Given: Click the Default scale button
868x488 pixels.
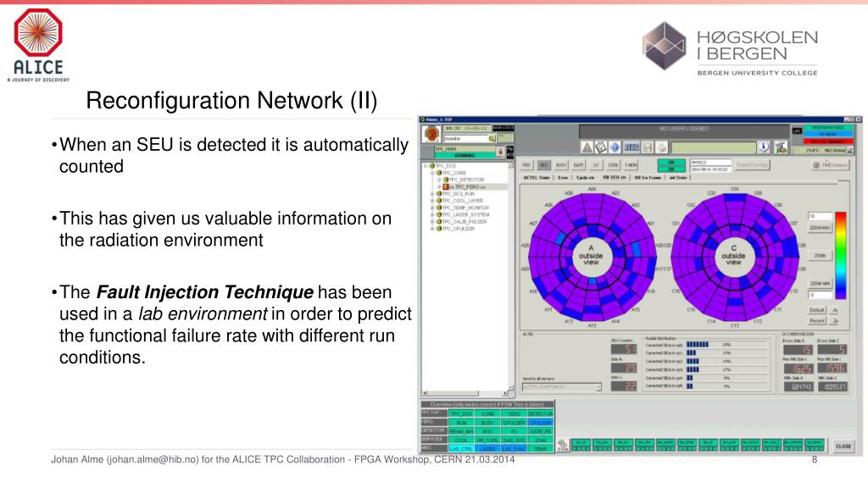Looking at the screenshot, I should [x=817, y=310].
